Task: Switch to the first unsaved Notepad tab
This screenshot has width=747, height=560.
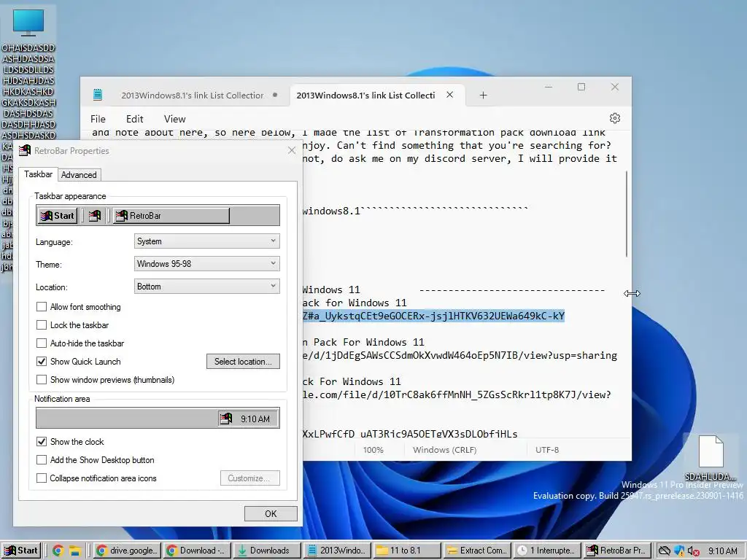Action: pos(193,96)
